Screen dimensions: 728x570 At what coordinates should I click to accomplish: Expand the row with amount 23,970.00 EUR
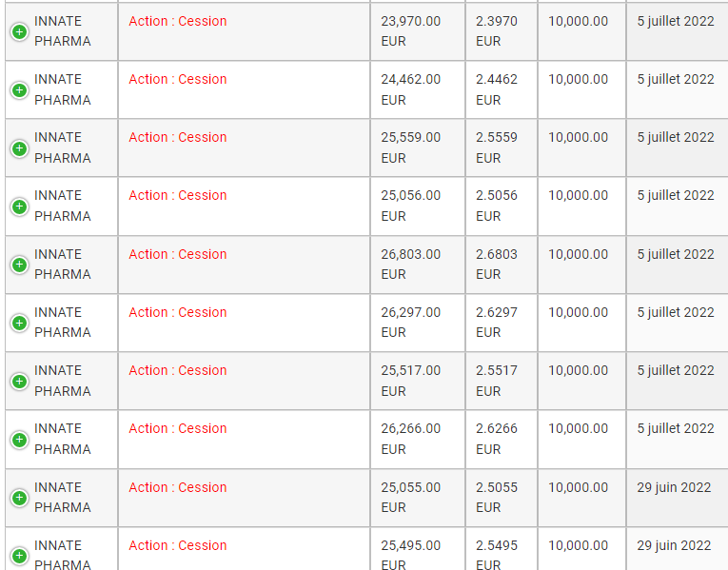pos(19,32)
